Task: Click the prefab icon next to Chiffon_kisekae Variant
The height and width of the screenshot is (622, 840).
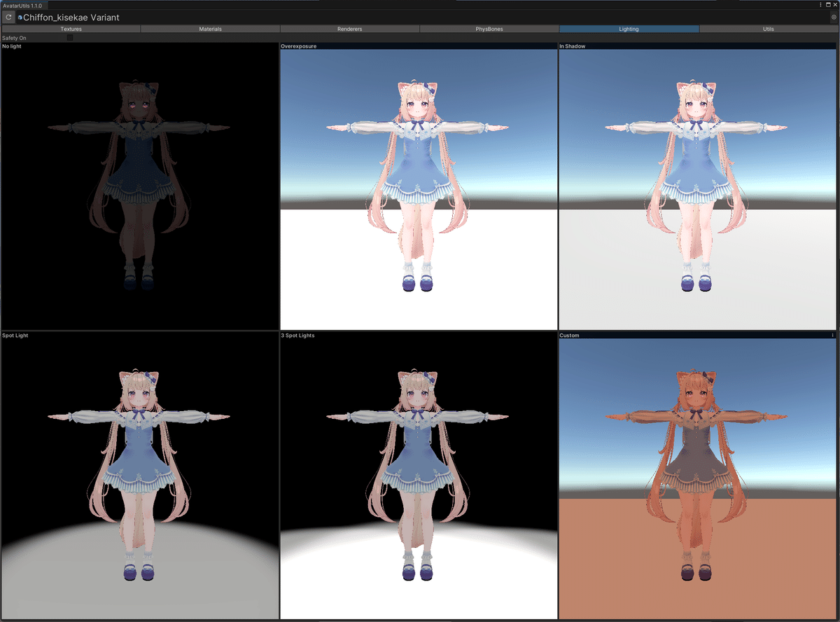Action: [20, 18]
